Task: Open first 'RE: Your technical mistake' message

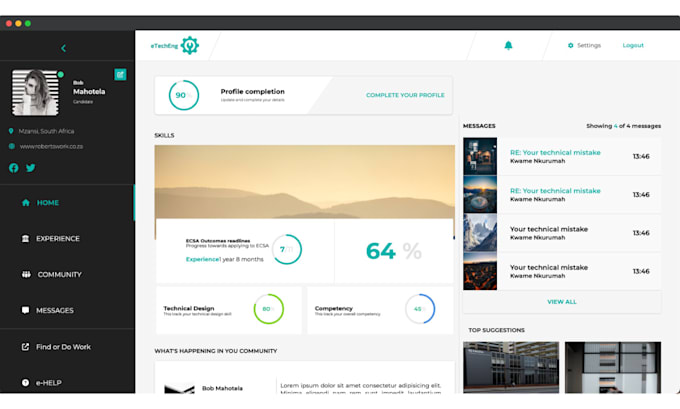Action: 555,152
